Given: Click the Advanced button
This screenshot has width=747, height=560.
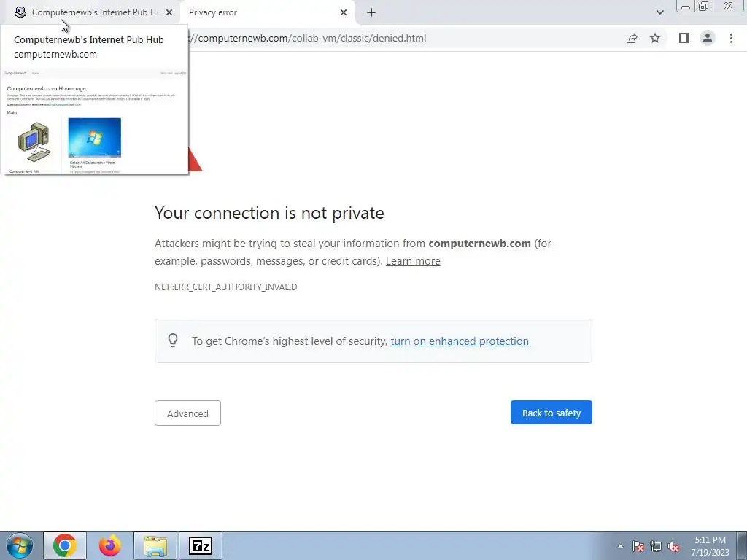Looking at the screenshot, I should (187, 413).
